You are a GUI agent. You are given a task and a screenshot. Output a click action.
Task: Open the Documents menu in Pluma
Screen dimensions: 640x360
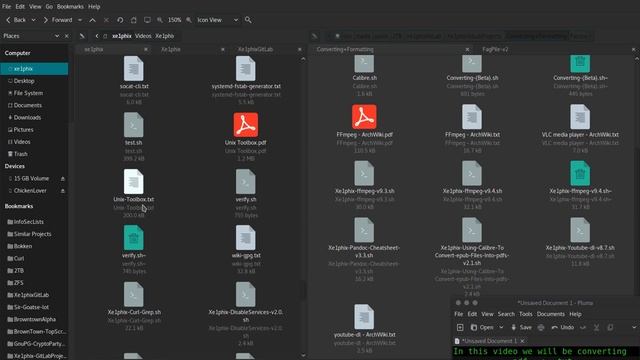click(551, 314)
